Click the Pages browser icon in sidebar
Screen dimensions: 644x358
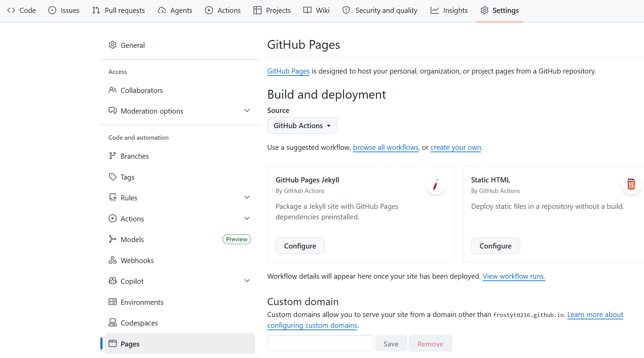point(113,343)
